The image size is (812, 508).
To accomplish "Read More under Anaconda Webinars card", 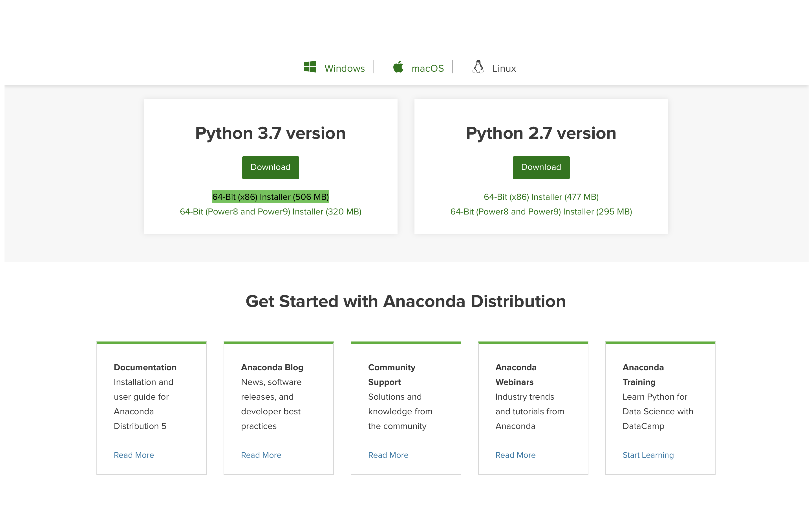I will [x=515, y=455].
